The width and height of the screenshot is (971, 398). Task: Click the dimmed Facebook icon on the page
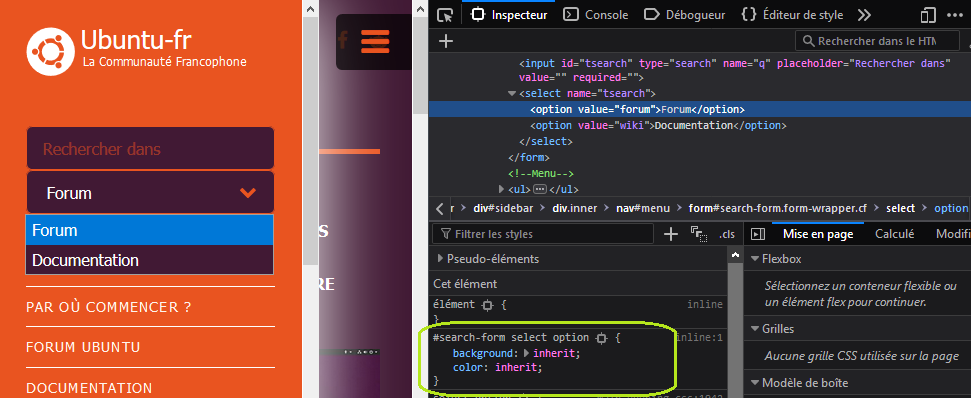(342, 41)
